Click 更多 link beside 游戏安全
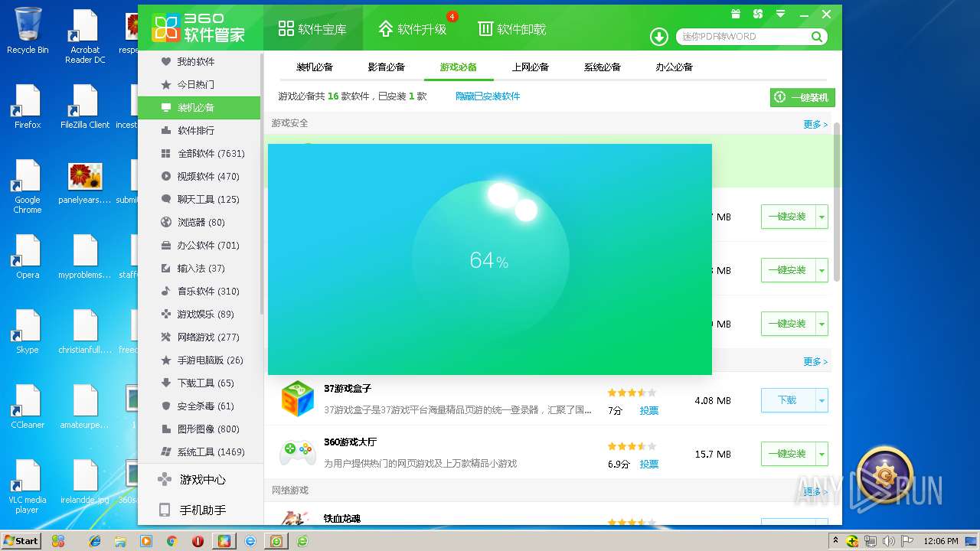This screenshot has width=980, height=551. click(x=815, y=124)
